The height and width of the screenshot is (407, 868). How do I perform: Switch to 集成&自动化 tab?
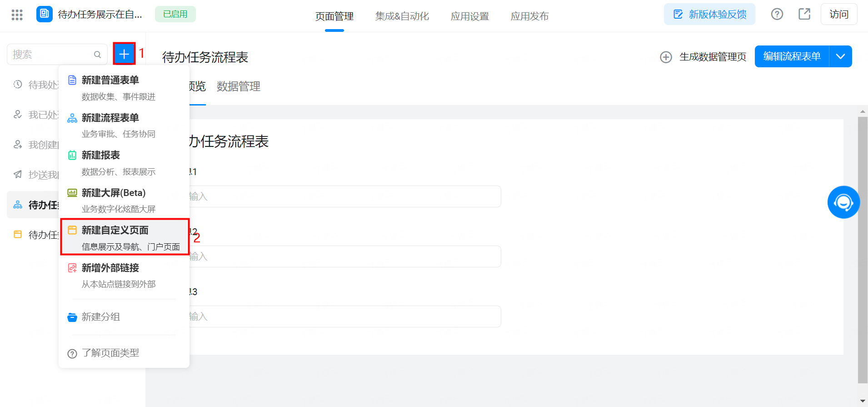tap(402, 16)
